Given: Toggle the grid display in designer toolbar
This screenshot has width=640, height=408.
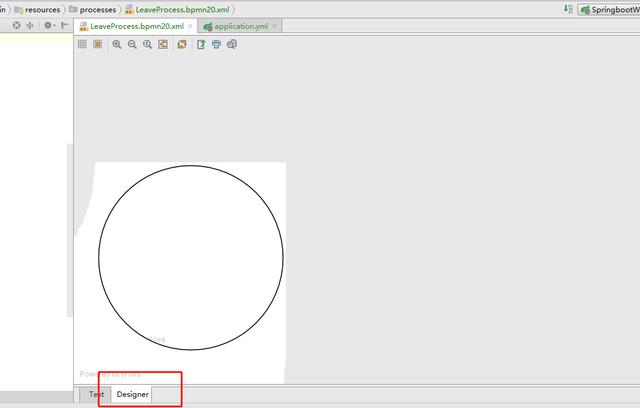Looking at the screenshot, I should click(x=82, y=44).
